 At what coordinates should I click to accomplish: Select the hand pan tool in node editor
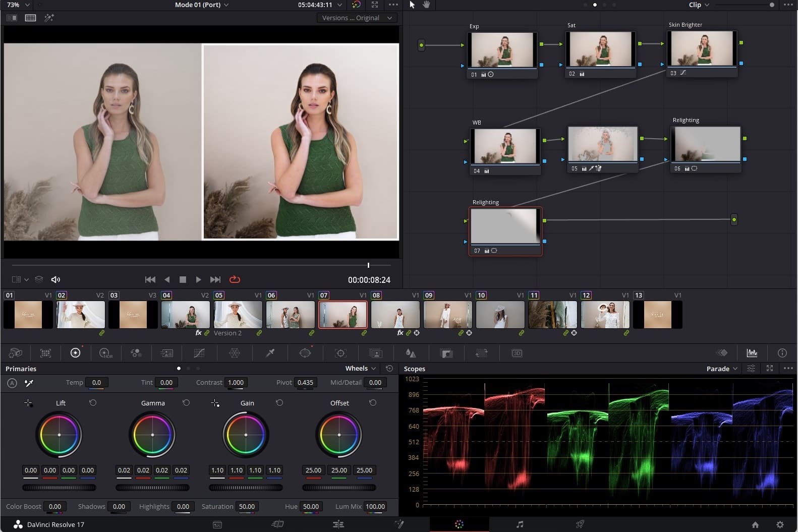point(426,5)
